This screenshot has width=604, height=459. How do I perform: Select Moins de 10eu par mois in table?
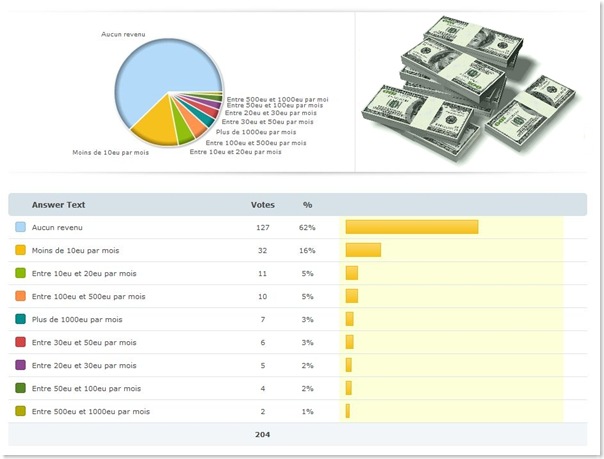click(76, 250)
